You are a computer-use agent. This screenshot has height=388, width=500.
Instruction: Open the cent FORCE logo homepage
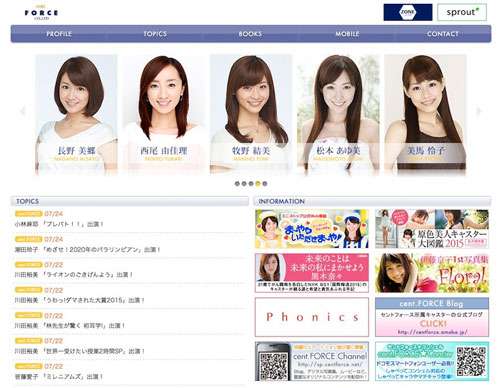point(41,13)
